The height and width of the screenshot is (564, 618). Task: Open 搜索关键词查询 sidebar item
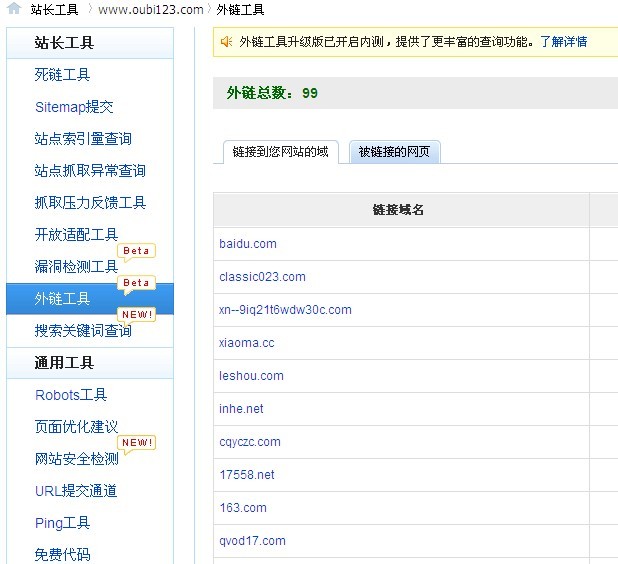(x=83, y=331)
